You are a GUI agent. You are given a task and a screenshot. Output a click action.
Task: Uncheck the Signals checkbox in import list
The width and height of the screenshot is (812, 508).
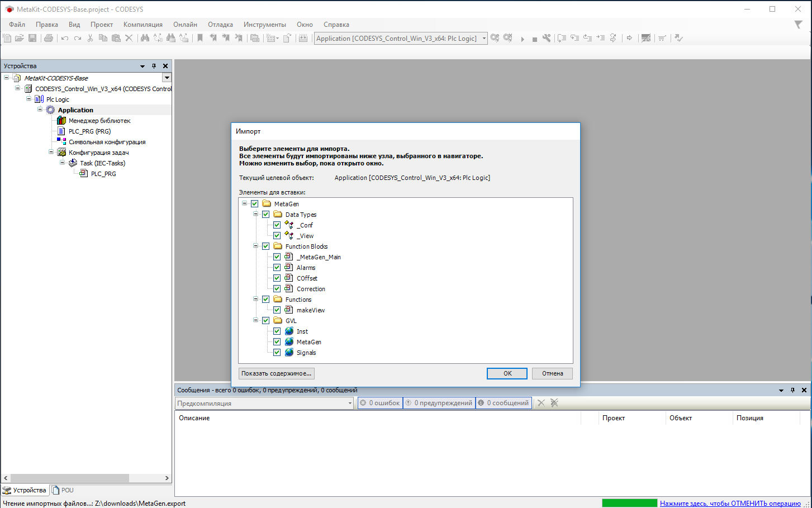point(277,353)
